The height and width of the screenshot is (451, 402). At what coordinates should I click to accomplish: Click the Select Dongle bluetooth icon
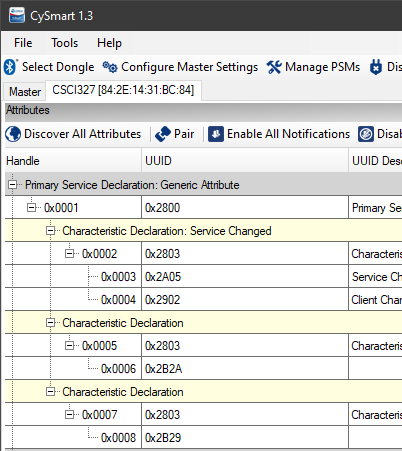tap(10, 67)
